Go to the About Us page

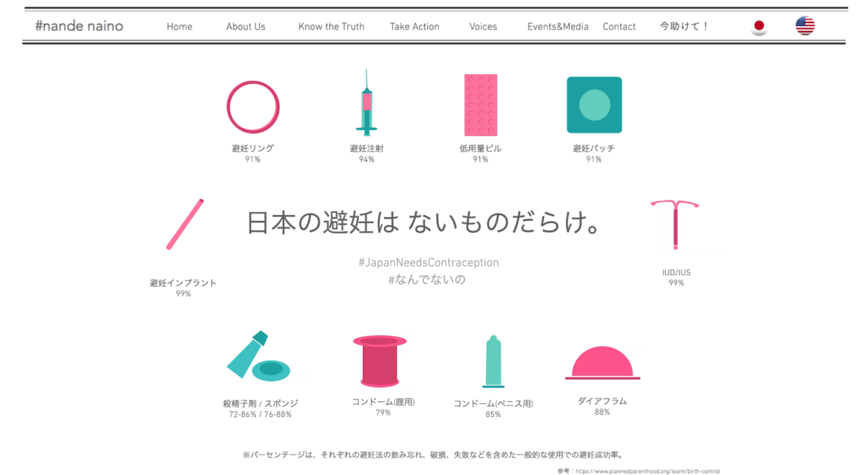246,27
